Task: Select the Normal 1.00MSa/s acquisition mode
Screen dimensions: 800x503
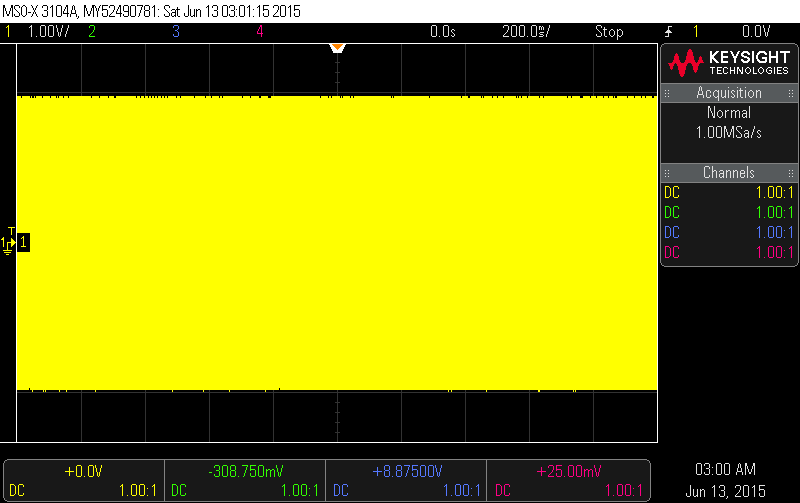Action: click(728, 122)
